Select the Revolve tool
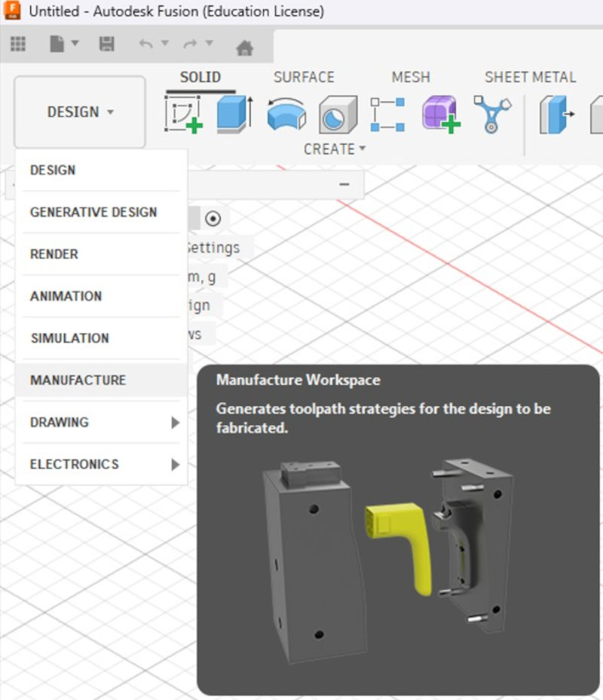This screenshot has width=603, height=700. pos(286,115)
